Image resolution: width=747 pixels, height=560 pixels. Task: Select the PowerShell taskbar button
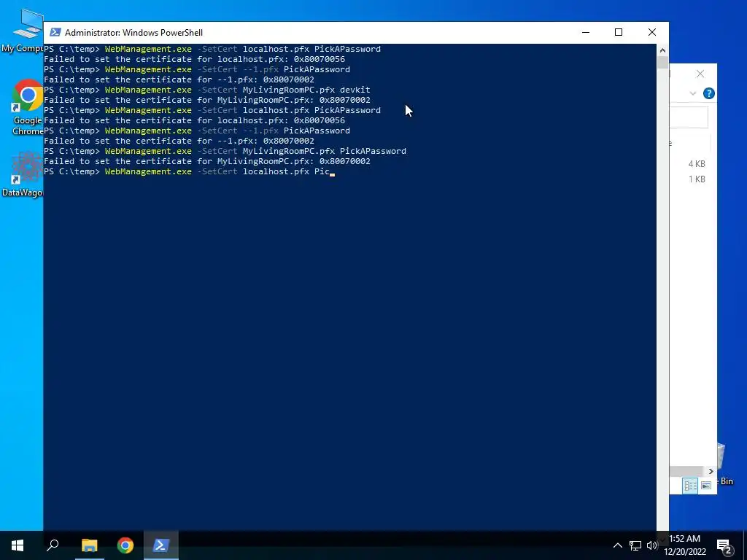[x=161, y=545]
